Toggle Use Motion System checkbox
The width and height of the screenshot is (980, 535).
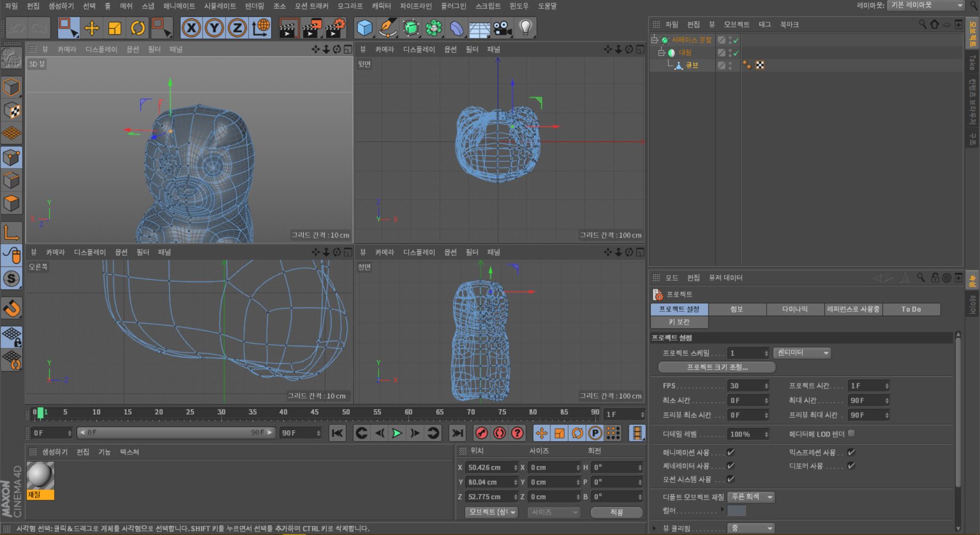pos(730,478)
